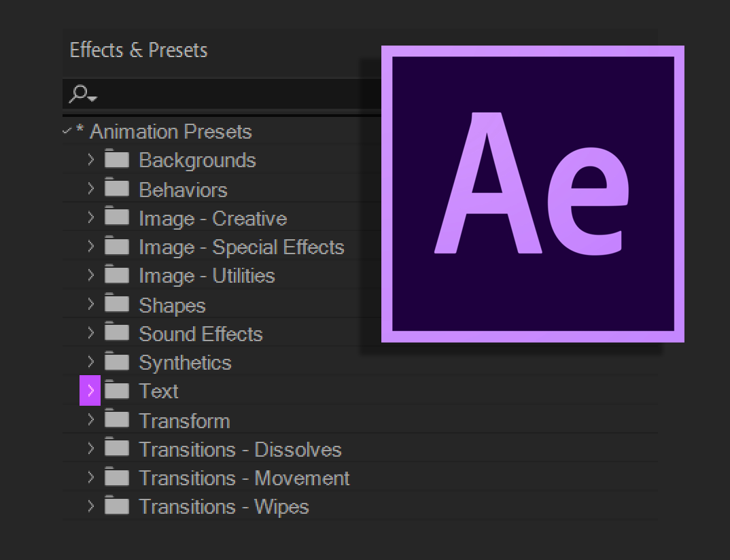Expand the Backgrounds folder chevron
Viewport: 730px width, 560px height.
coord(91,160)
